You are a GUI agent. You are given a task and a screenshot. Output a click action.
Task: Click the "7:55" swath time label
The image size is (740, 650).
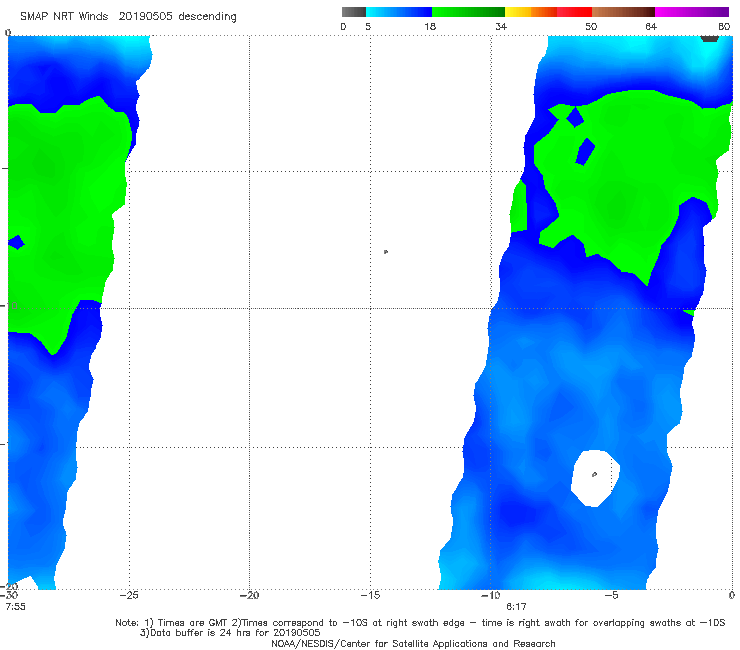(x=16, y=607)
